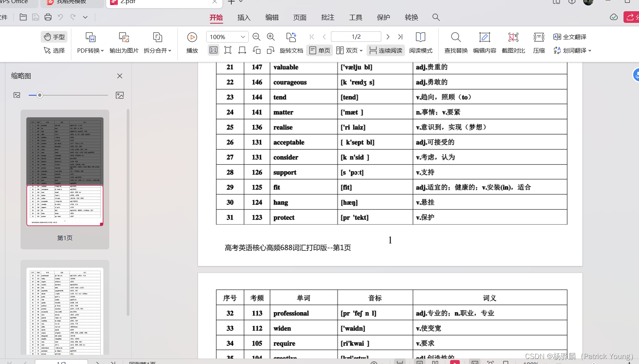Click 压缩 compress tool
639x364 pixels.
click(539, 43)
